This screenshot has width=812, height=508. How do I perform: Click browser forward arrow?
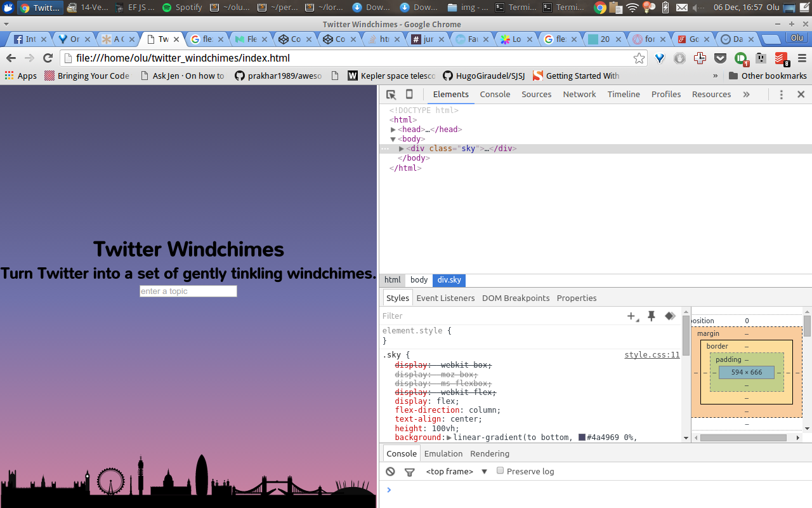coord(29,58)
